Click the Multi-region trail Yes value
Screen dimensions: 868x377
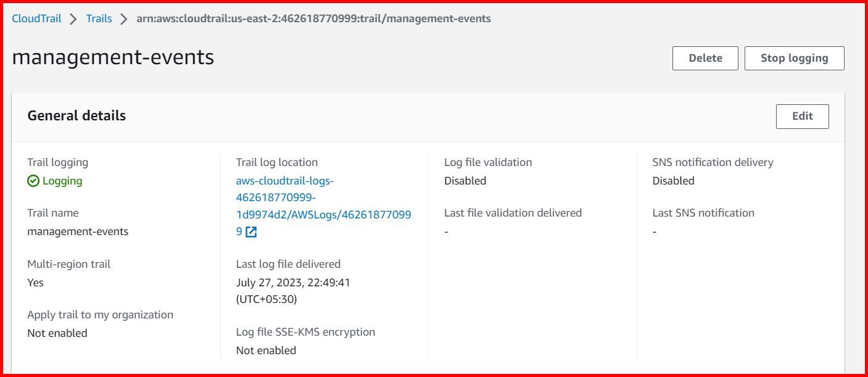(36, 283)
